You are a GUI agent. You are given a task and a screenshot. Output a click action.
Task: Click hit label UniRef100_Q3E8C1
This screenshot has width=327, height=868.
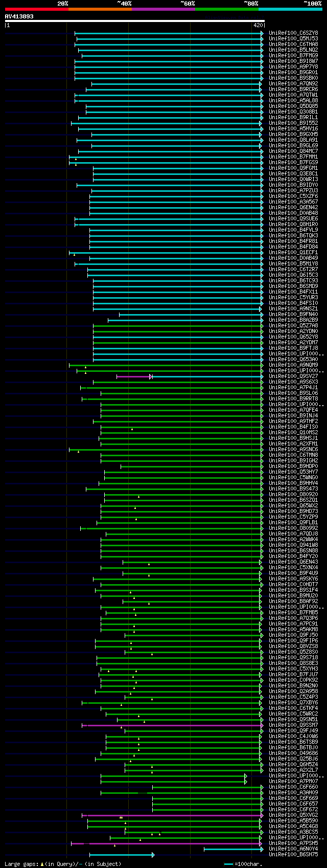pyautogui.click(x=293, y=174)
